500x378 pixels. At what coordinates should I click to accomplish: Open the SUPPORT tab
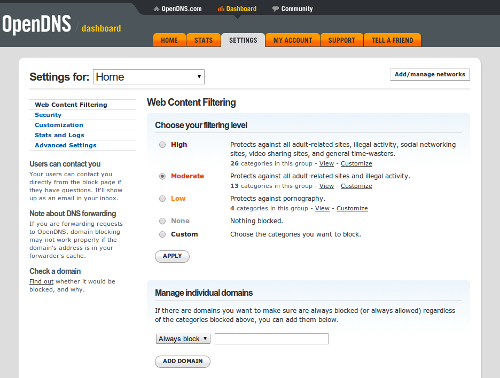click(x=342, y=40)
